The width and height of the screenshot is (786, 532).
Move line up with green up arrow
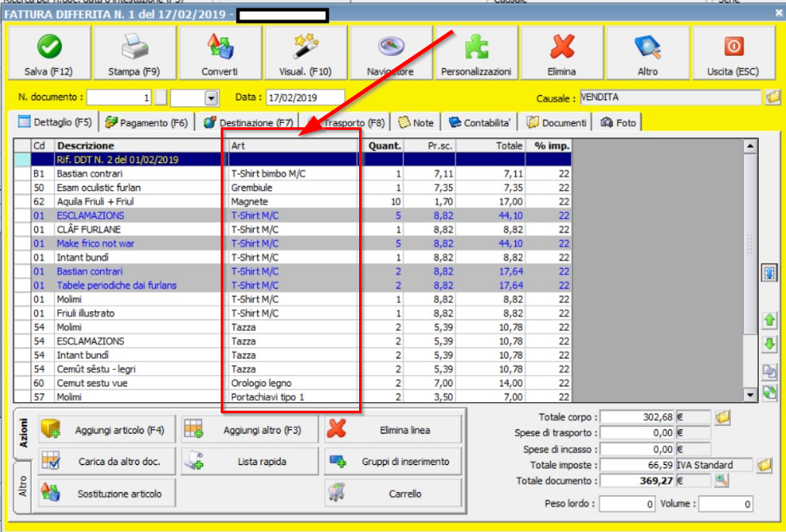770,320
